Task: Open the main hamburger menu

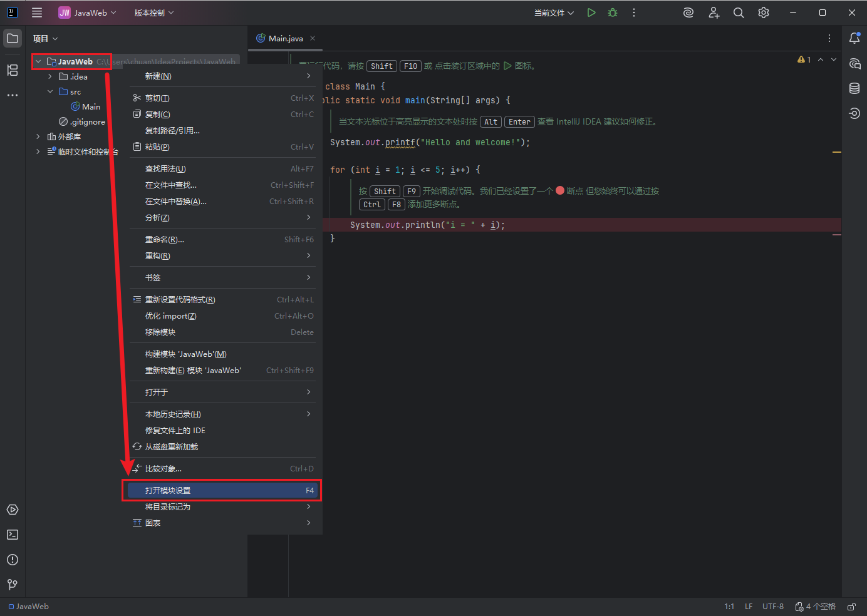Action: coord(37,13)
